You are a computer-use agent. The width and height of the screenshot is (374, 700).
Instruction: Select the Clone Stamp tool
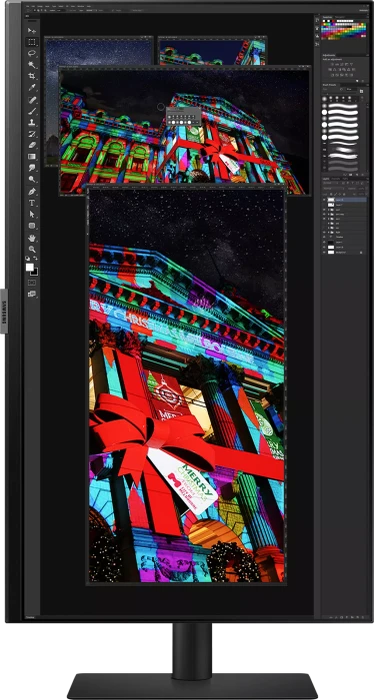pyautogui.click(x=32, y=122)
